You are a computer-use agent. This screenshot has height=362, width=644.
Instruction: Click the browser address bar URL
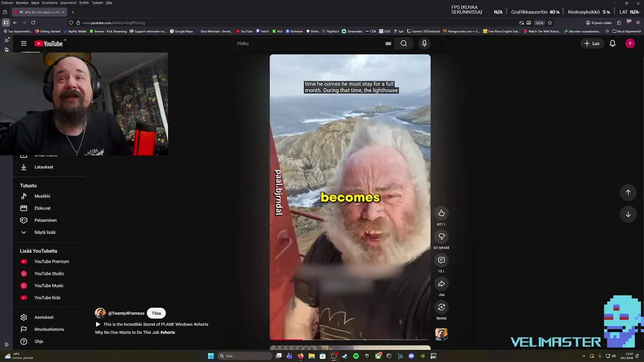tap(114, 23)
